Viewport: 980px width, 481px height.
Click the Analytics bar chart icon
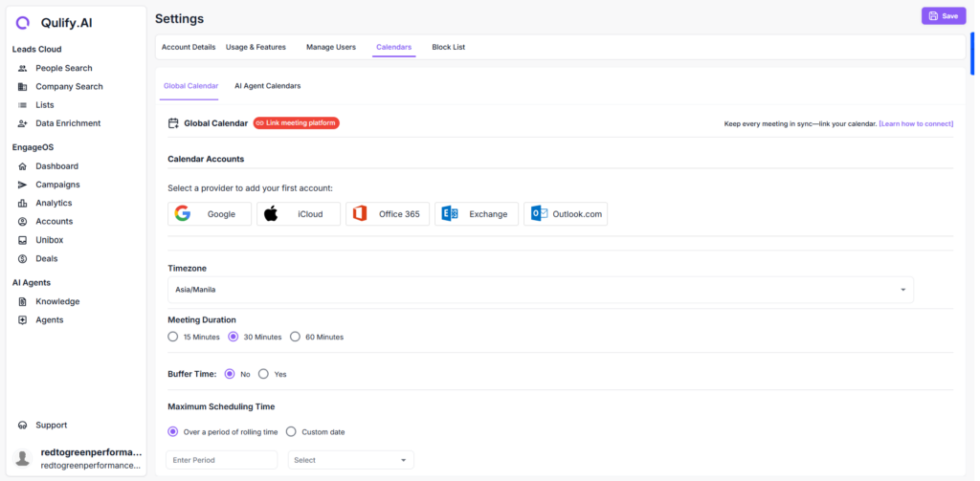coord(23,203)
